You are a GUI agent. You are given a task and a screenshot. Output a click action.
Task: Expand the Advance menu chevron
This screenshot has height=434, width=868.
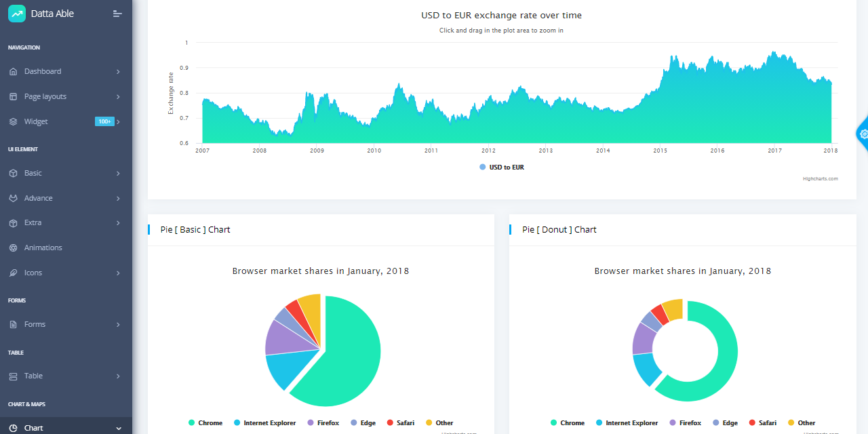(117, 197)
